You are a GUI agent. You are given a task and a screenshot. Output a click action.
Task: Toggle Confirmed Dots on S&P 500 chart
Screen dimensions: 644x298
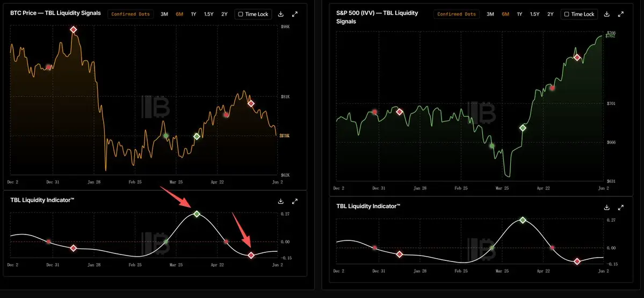(x=457, y=14)
